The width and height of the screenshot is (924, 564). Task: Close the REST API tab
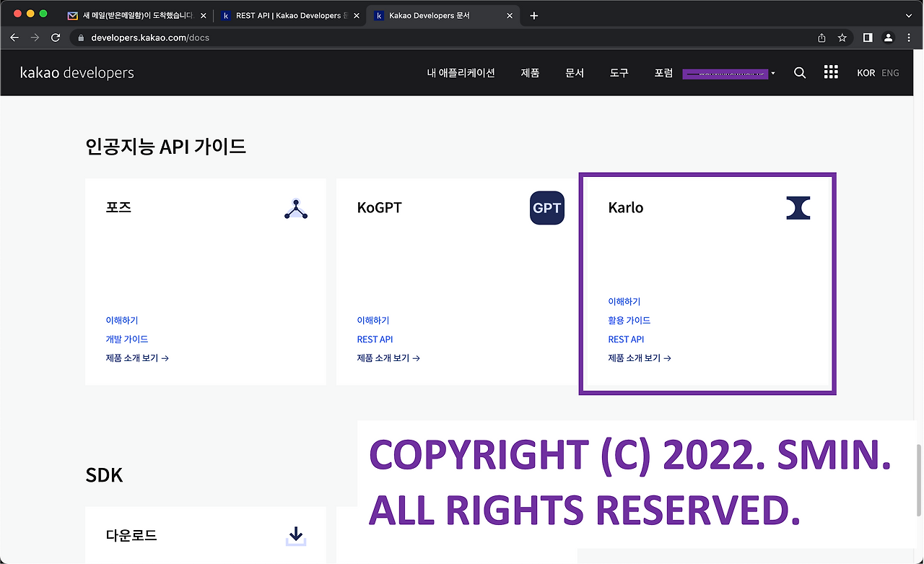pos(357,15)
